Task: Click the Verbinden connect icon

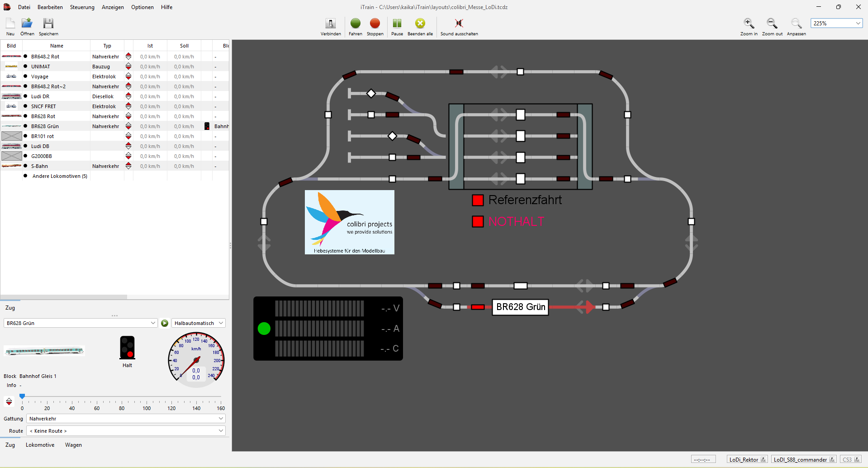Action: point(331,24)
